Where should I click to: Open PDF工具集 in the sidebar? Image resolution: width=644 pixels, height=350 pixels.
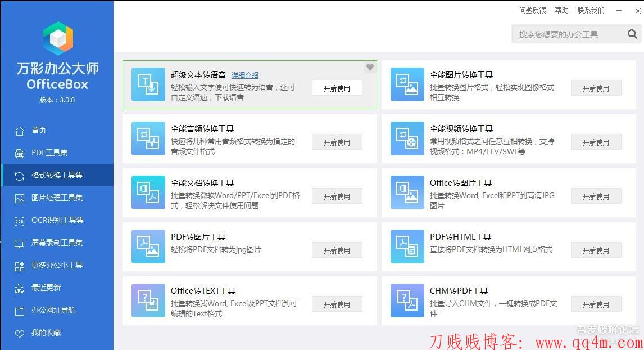click(x=57, y=152)
